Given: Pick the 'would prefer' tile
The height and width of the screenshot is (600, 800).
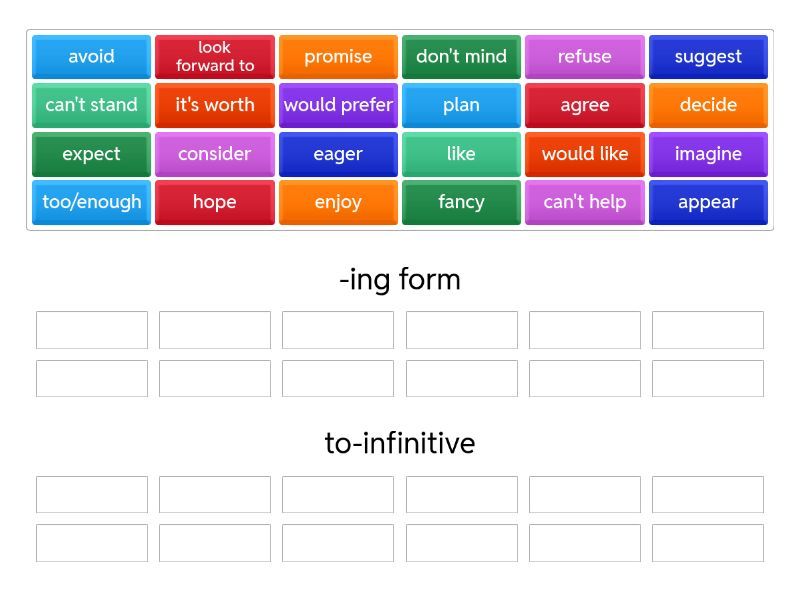Looking at the screenshot, I should pyautogui.click(x=338, y=105).
